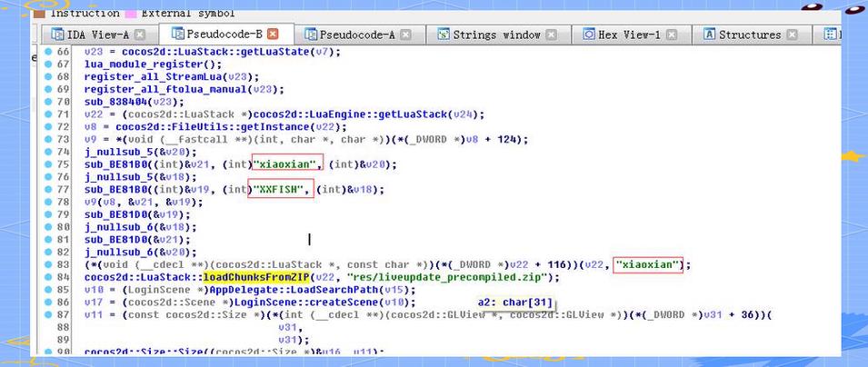Click the Structures tab icon
868x367 pixels.
tap(709, 35)
